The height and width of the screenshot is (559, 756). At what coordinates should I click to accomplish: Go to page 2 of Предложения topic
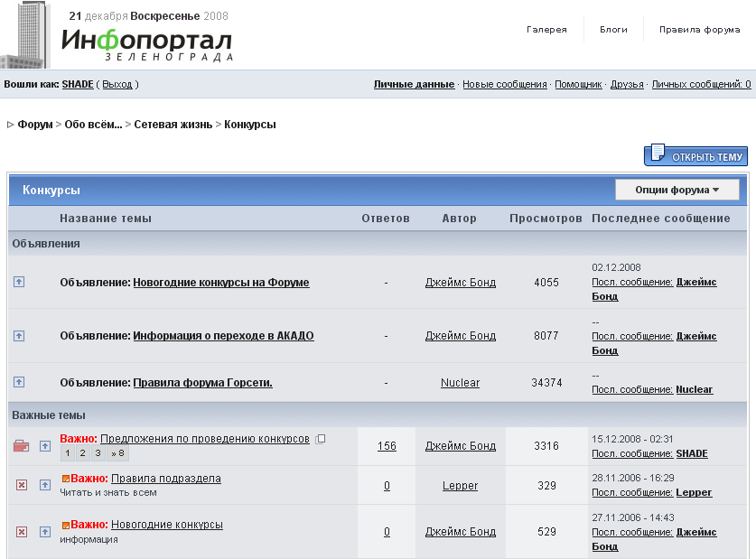tap(82, 453)
